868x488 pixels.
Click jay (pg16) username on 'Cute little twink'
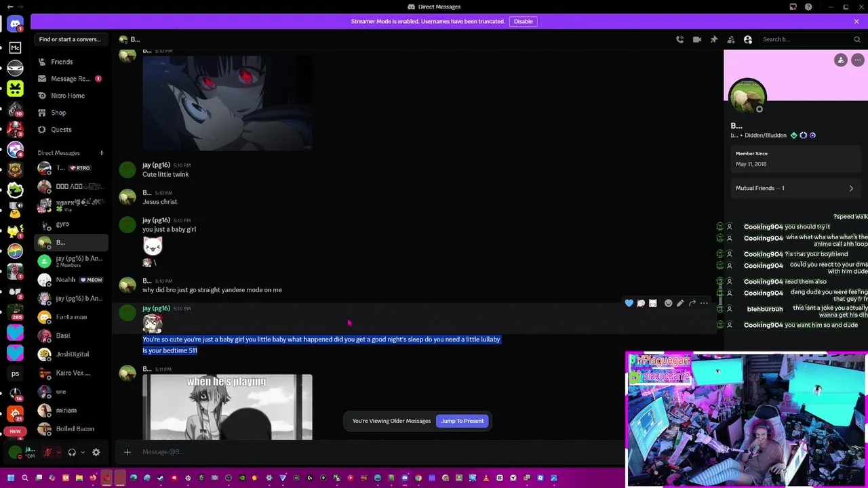pos(156,165)
